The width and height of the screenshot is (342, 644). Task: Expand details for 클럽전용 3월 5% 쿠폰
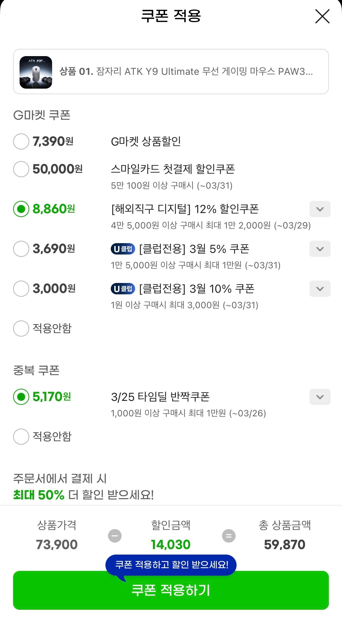(320, 249)
